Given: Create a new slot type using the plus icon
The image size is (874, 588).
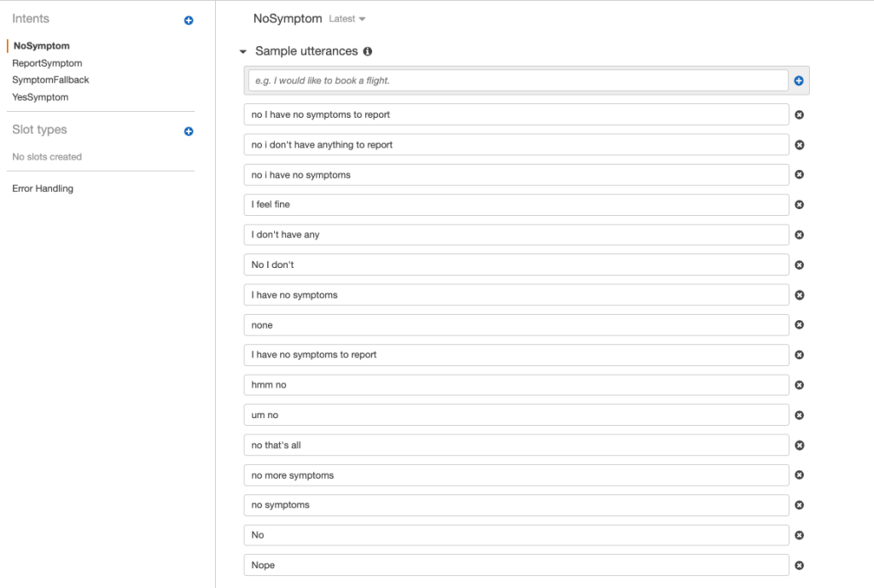Looking at the screenshot, I should [188, 131].
